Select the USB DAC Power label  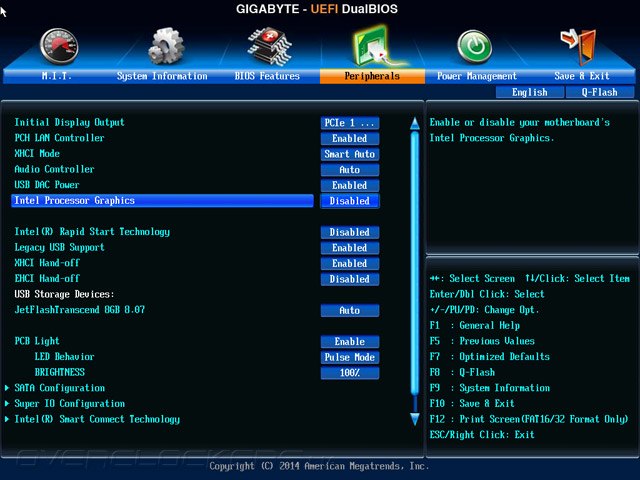[47, 184]
